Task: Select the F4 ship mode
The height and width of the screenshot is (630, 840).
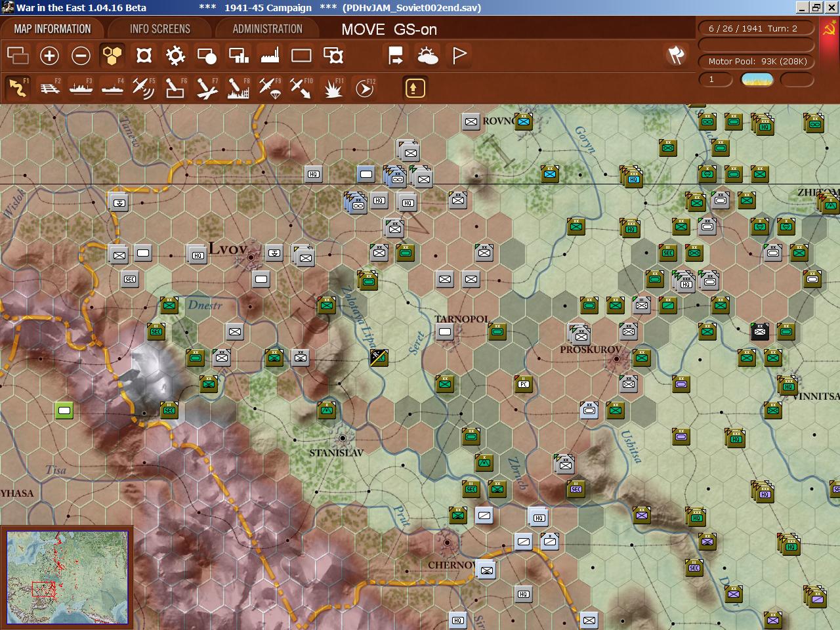Action: click(x=112, y=88)
